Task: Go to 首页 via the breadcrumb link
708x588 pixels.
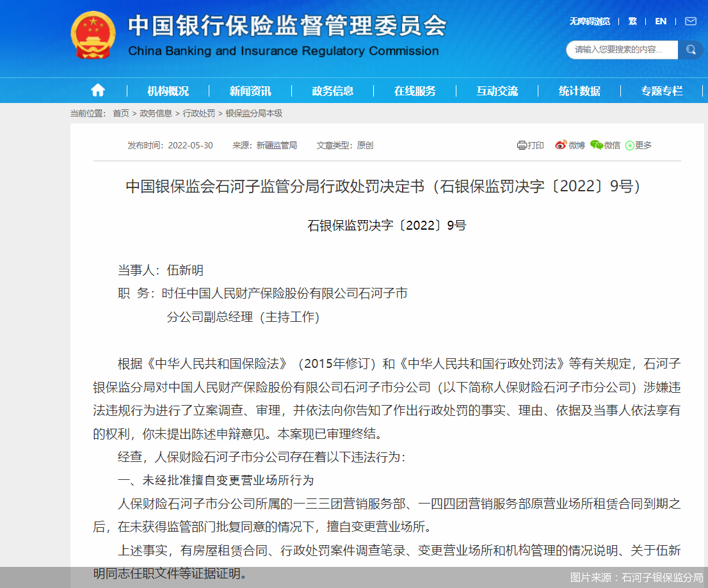Action: [x=122, y=113]
